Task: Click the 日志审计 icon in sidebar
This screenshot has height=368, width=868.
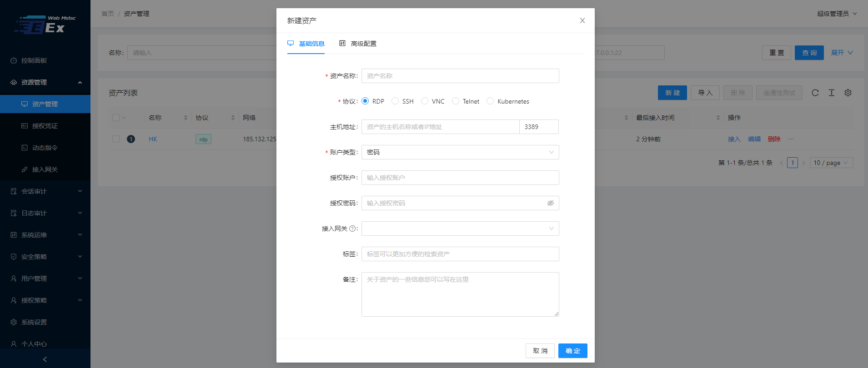Action: (14, 213)
